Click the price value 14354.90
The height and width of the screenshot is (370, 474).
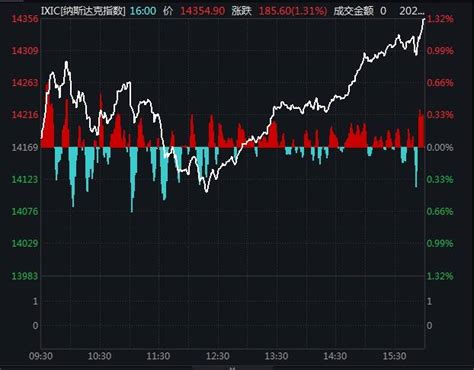click(203, 11)
